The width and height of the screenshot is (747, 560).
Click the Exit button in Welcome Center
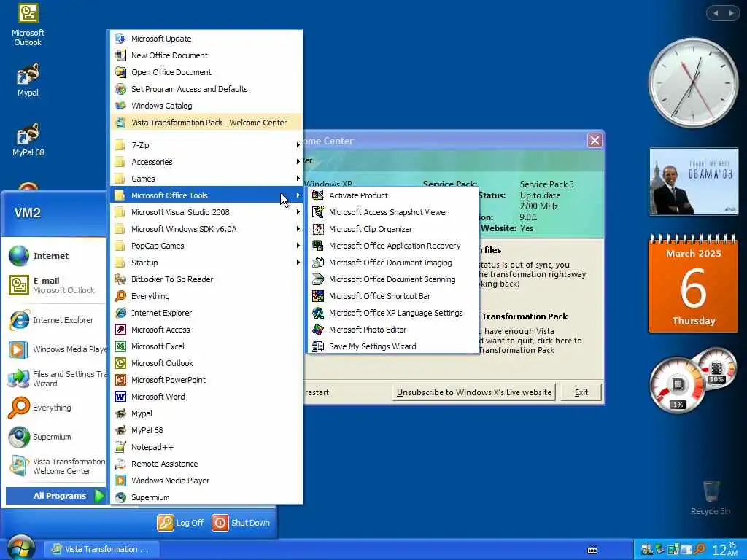[x=581, y=392]
